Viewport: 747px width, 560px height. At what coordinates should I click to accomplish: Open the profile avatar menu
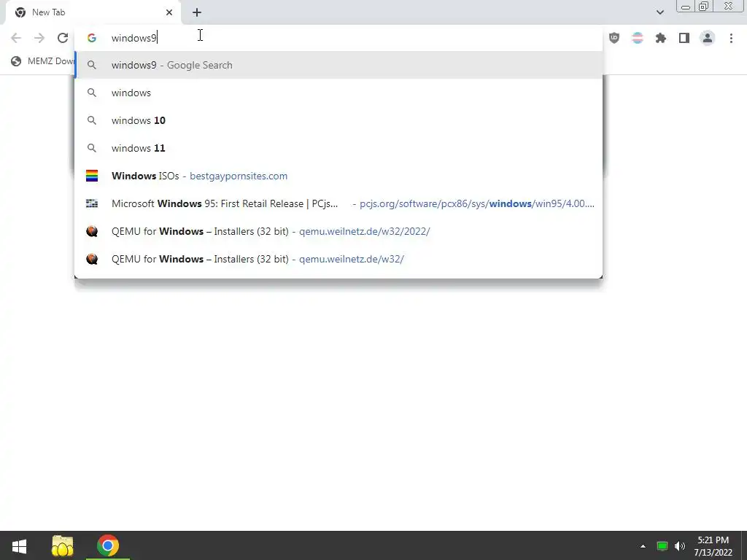pyautogui.click(x=708, y=38)
